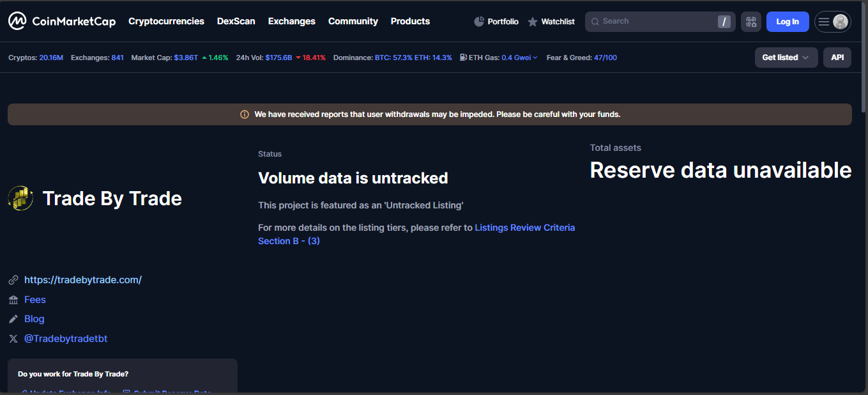
Task: Click the Watchlist star icon
Action: 533,22
